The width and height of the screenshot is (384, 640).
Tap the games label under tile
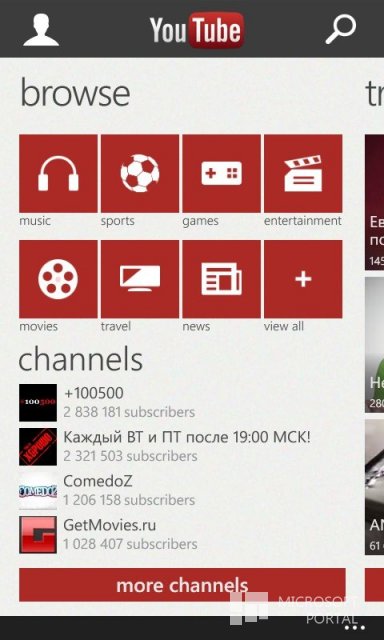coord(200,222)
